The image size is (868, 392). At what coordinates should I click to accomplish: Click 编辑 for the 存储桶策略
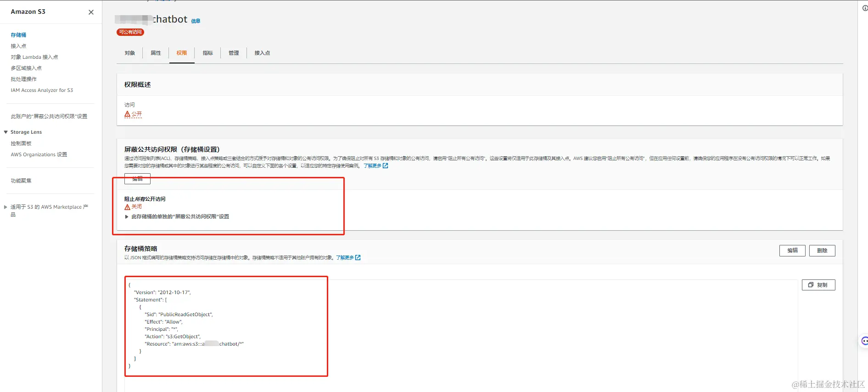coord(792,250)
